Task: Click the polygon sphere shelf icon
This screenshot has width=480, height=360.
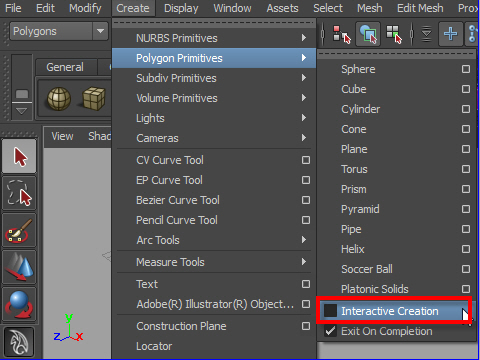Action: 59,99
